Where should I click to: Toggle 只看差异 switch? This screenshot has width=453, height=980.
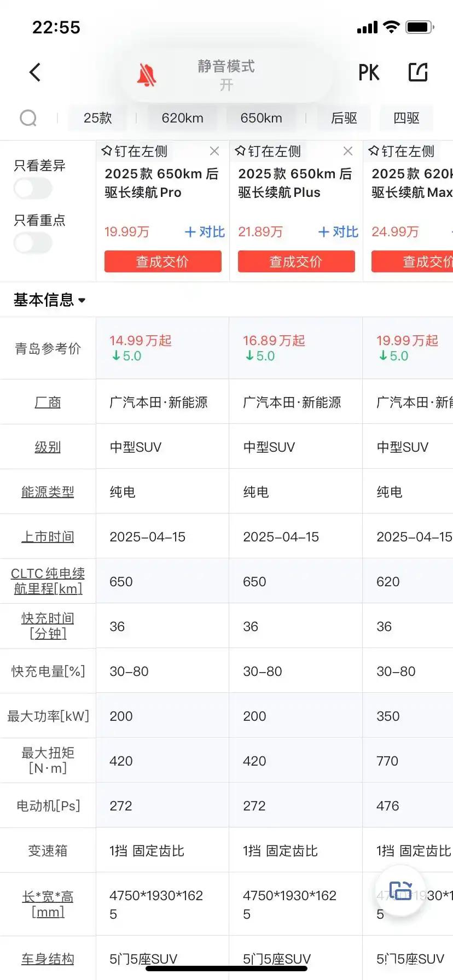33,189
